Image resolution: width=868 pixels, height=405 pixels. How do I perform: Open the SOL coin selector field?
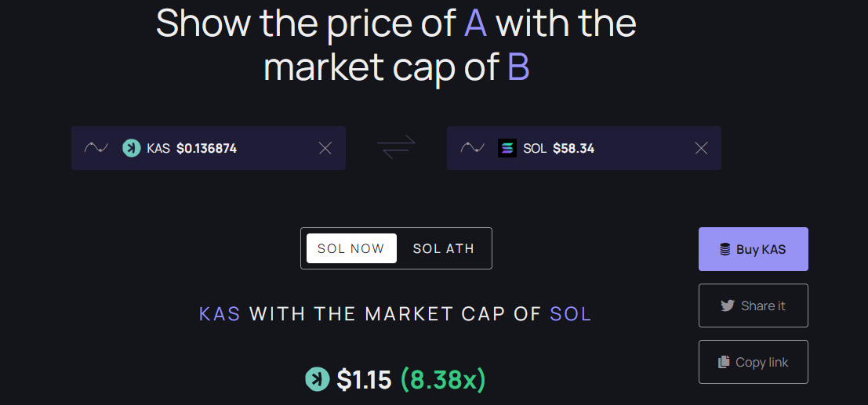[x=584, y=148]
